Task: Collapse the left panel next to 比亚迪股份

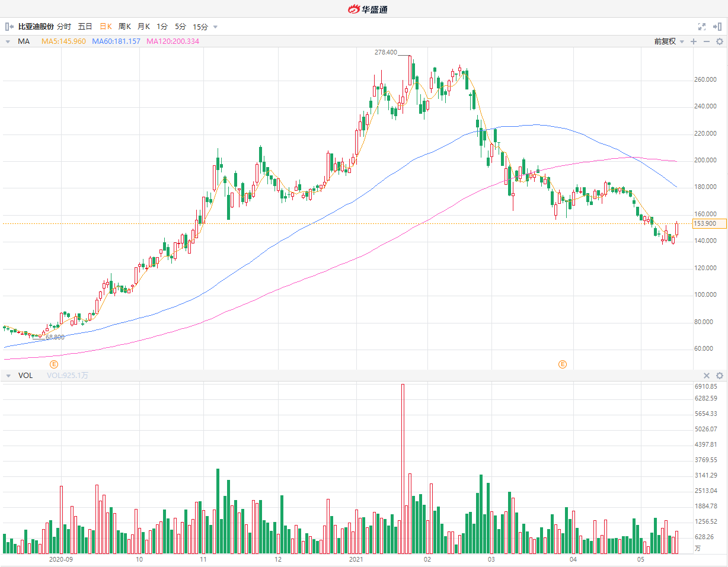Action: [x=9, y=27]
